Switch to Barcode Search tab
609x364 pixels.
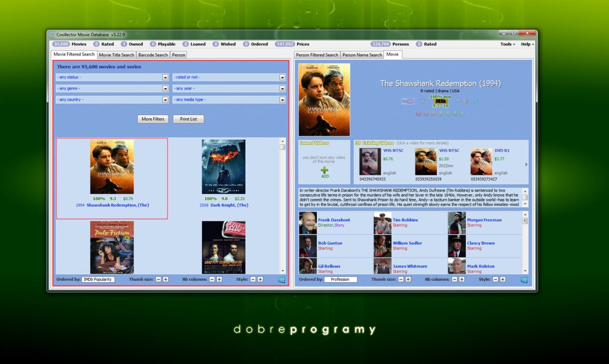click(153, 55)
